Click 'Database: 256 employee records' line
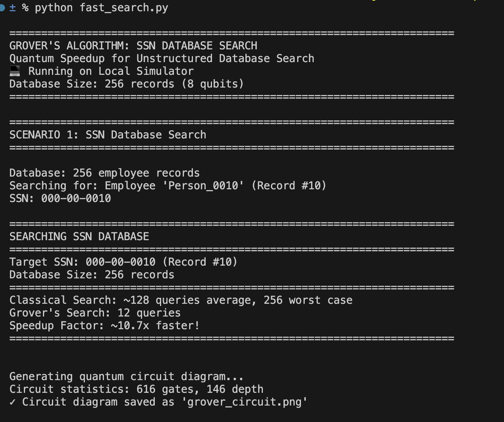This screenshot has height=422, width=504. [105, 173]
